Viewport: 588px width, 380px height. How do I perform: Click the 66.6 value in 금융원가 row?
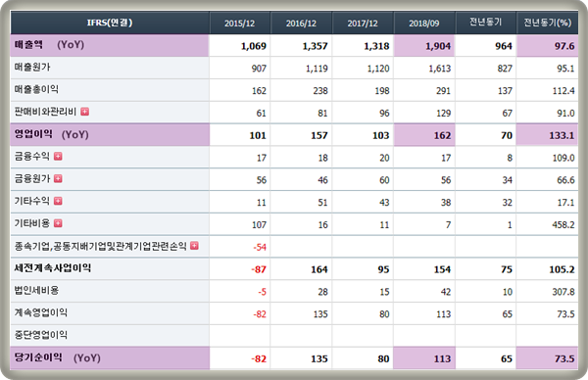565,180
